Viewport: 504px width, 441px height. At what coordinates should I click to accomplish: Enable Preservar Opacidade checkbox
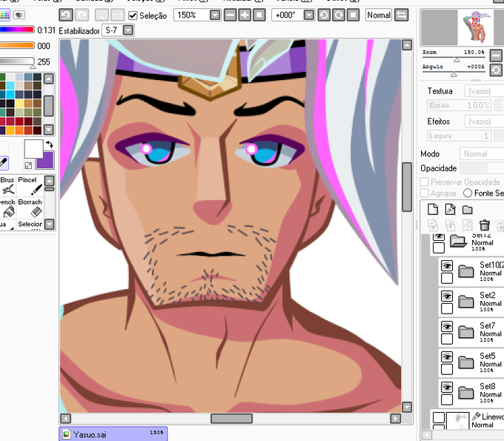point(424,182)
